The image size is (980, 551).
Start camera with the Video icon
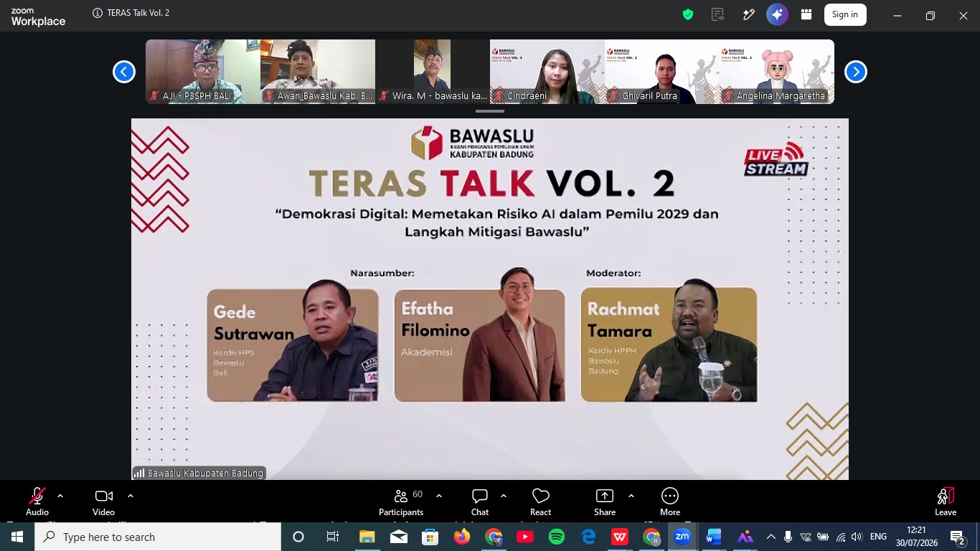click(x=104, y=496)
